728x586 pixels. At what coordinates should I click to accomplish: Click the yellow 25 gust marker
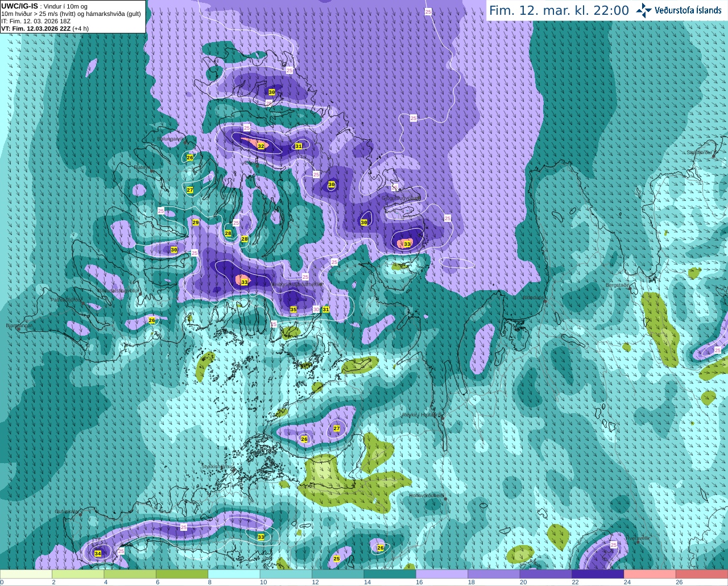pos(337,559)
